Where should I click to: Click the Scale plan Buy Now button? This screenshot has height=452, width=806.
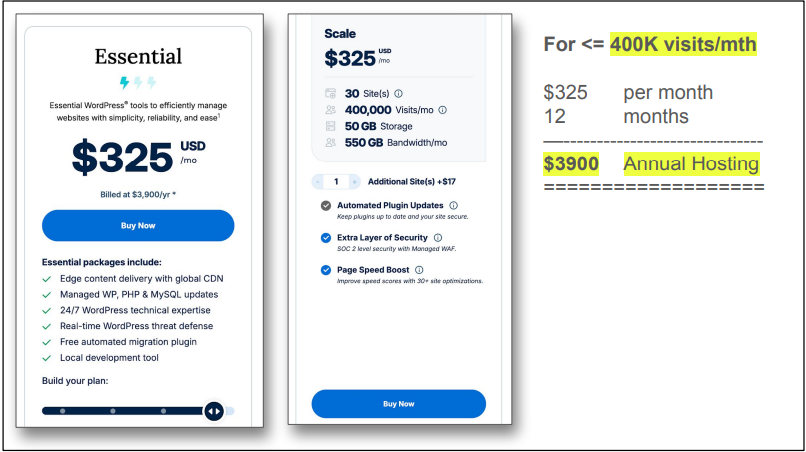point(398,404)
